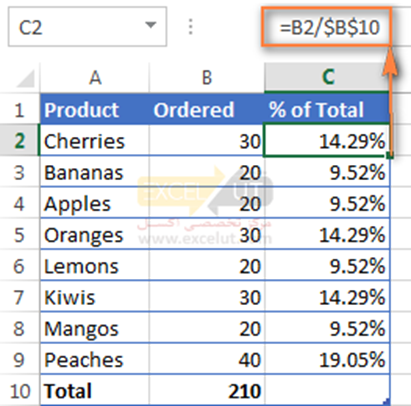
Task: Select column A header
Action: tap(95, 78)
